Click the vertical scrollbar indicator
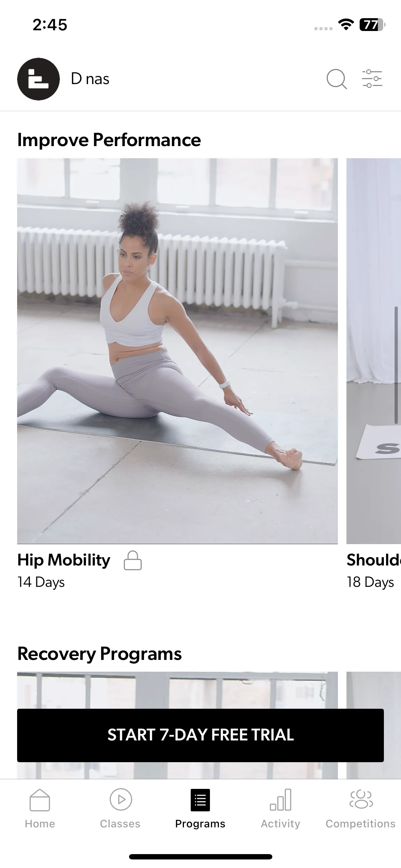 click(396, 365)
